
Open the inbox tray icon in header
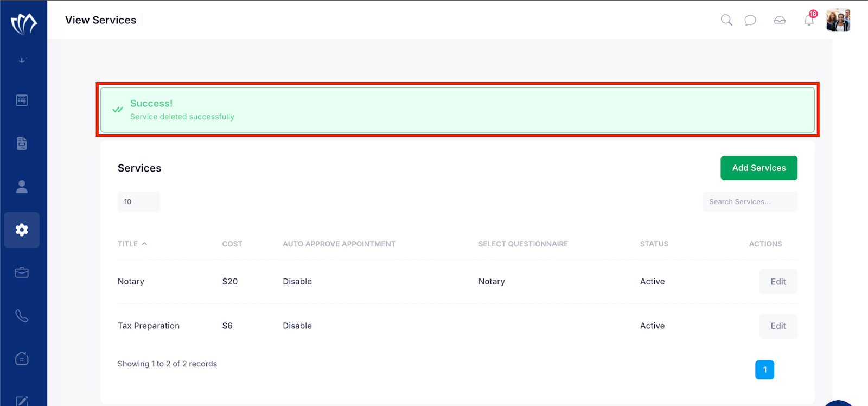tap(780, 20)
